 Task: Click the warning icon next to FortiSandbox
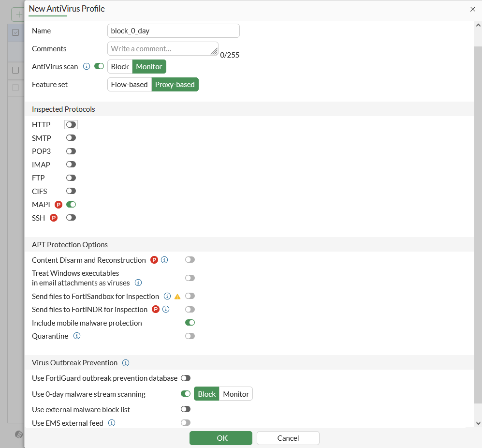click(x=177, y=296)
